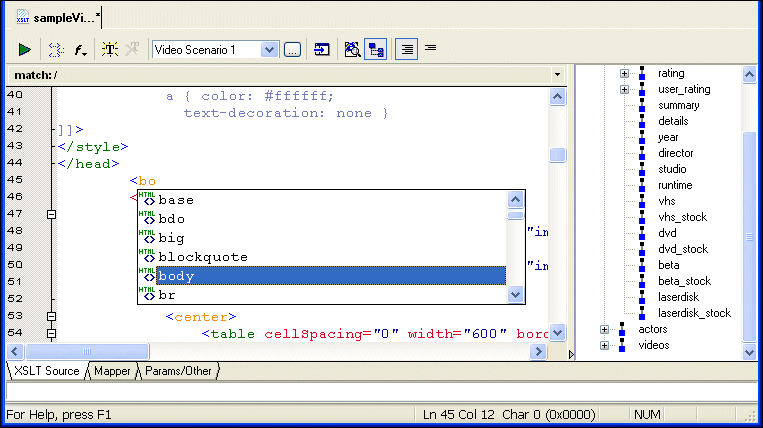This screenshot has height=428, width=763.
Task: Toggle the text alignment lines button
Action: [407, 49]
